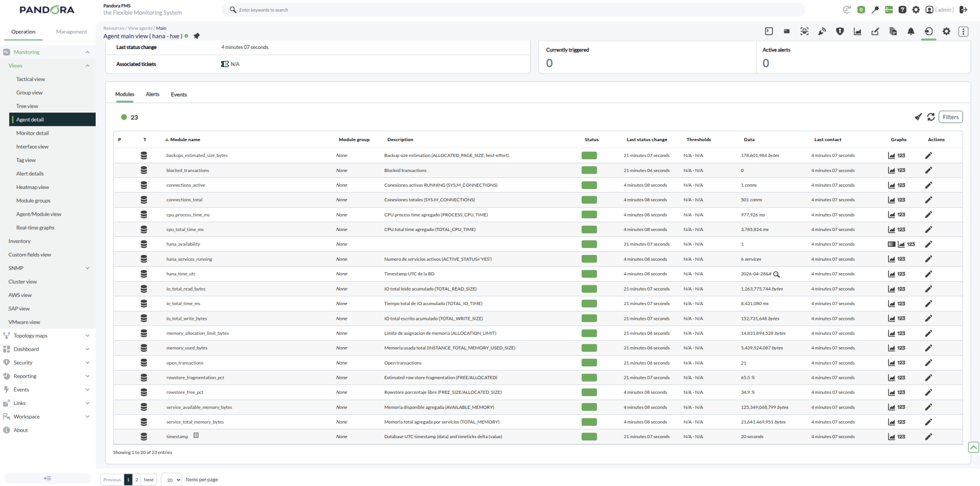Open the remote console terminal icon

click(x=769, y=32)
